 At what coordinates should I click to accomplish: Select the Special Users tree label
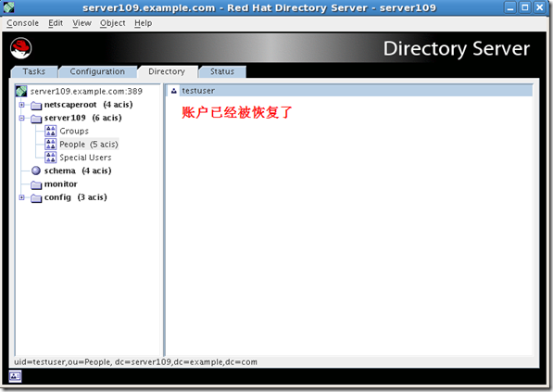point(86,158)
